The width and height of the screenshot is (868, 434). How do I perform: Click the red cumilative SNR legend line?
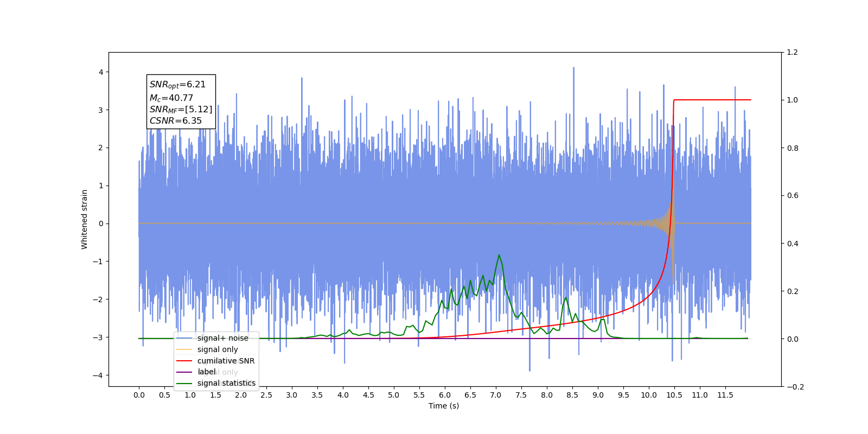click(x=184, y=361)
